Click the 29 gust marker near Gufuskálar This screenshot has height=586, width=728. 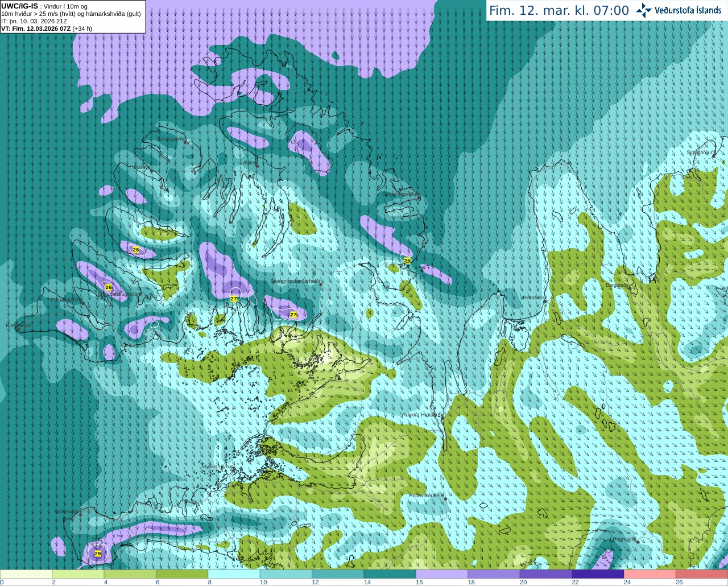tap(98, 554)
